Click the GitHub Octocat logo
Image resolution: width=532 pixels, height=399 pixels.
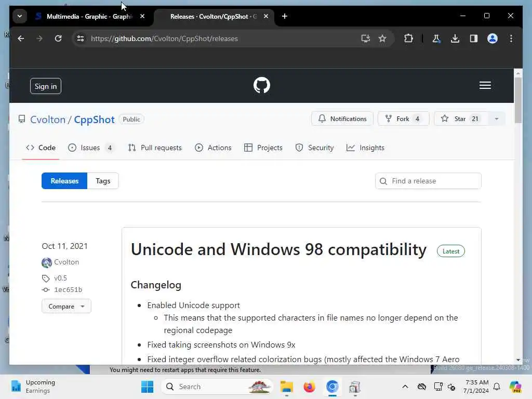click(x=262, y=86)
